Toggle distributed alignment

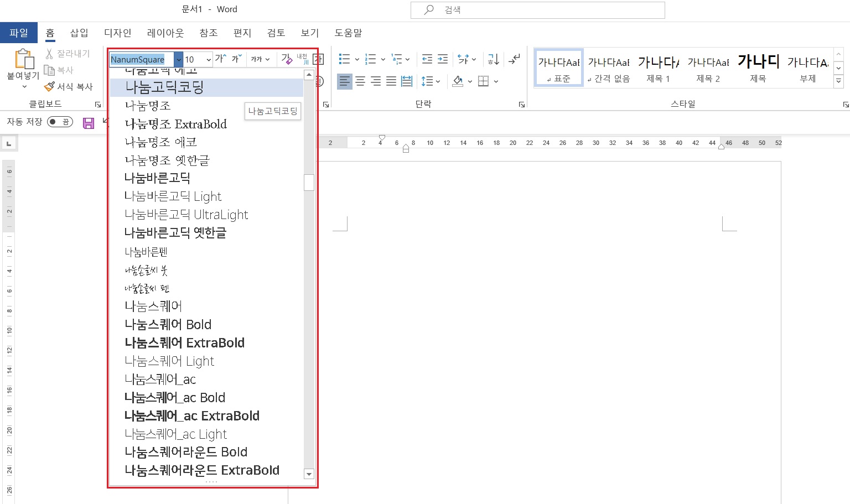point(407,81)
